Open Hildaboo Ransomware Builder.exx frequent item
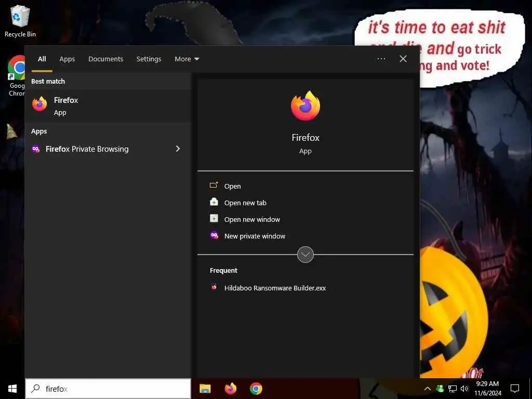The image size is (532, 399). [x=268, y=288]
